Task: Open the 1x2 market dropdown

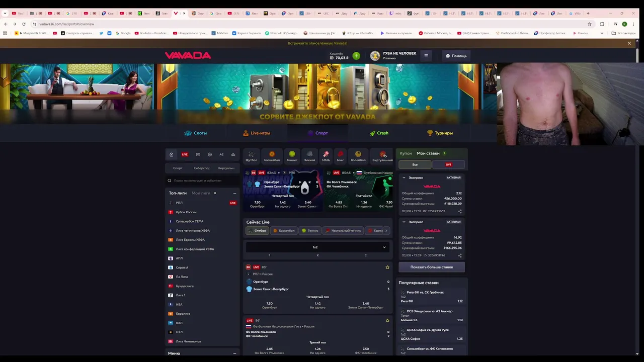Action: (317, 247)
